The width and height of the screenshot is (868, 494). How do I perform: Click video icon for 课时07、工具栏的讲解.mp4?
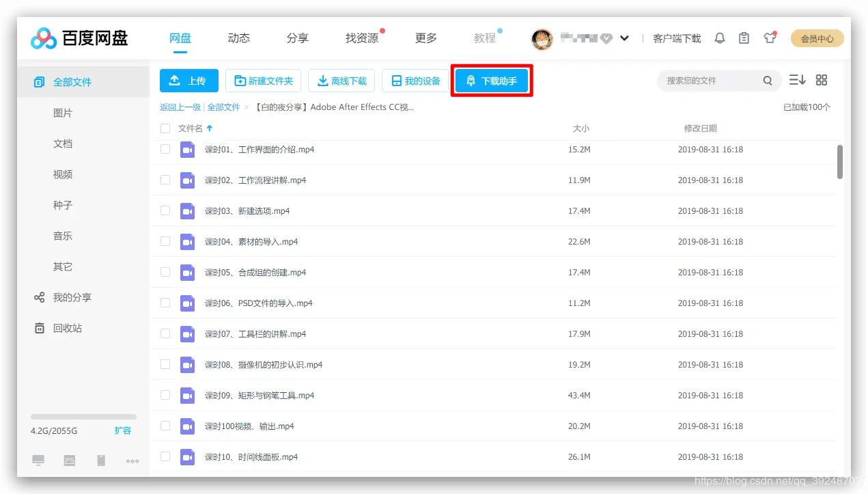tap(188, 334)
